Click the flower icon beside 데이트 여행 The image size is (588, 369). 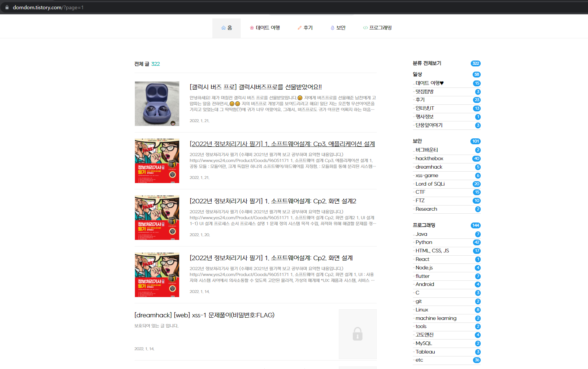[252, 28]
